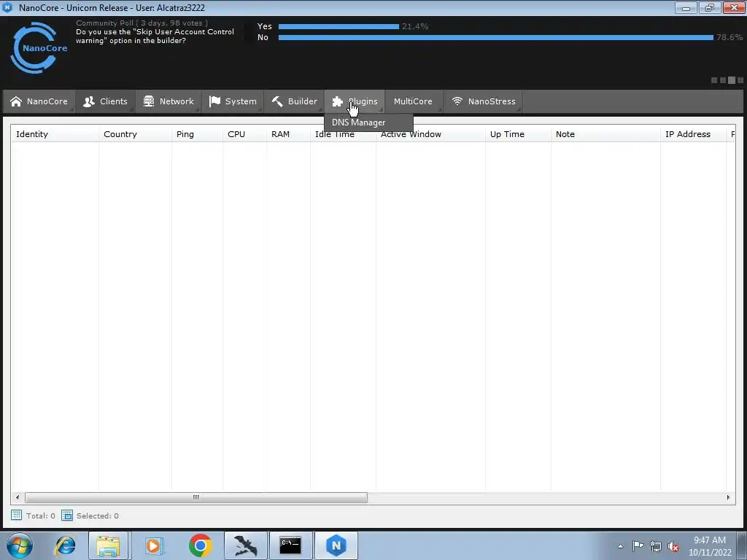Click the server icon on Network tab
The image size is (747, 560).
(x=149, y=101)
